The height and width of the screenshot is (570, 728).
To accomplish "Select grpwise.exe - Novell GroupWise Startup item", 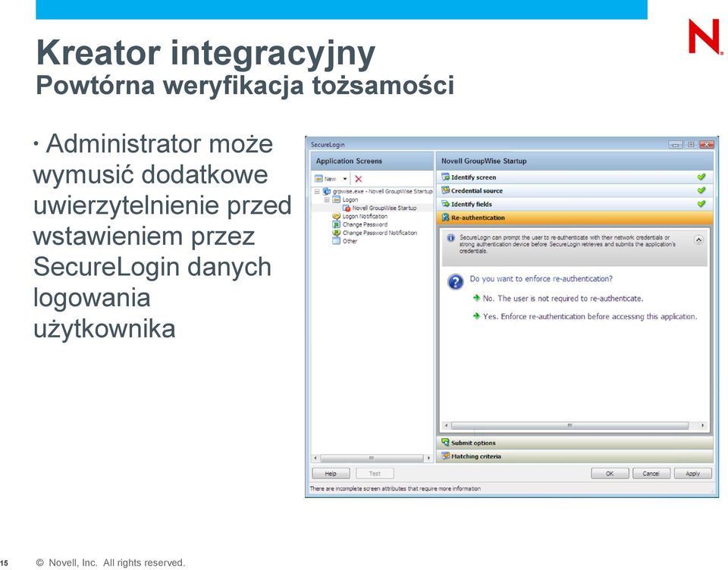I will pos(382,191).
